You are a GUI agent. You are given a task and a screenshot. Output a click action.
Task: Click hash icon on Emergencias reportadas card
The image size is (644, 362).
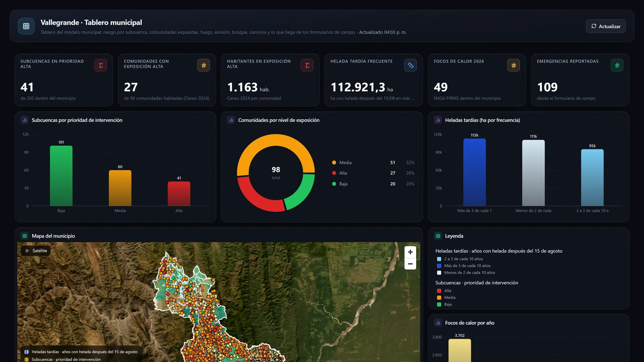tap(617, 65)
